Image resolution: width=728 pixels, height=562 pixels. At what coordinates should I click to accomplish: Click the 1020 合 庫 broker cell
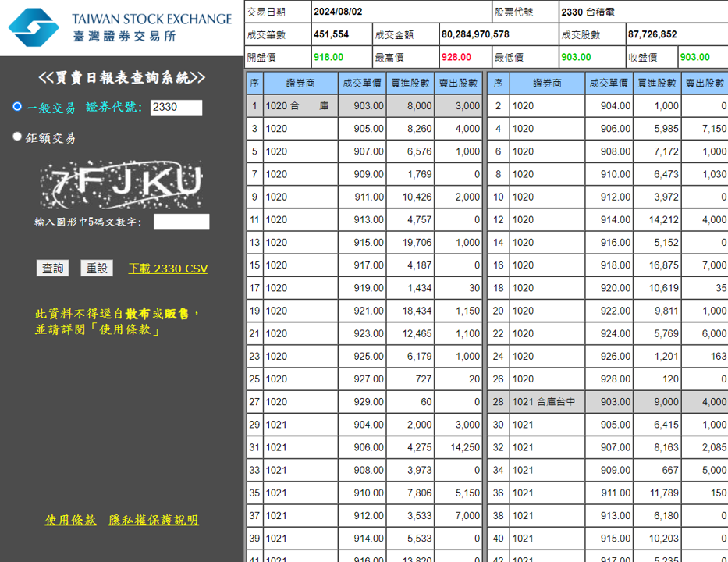(x=300, y=106)
